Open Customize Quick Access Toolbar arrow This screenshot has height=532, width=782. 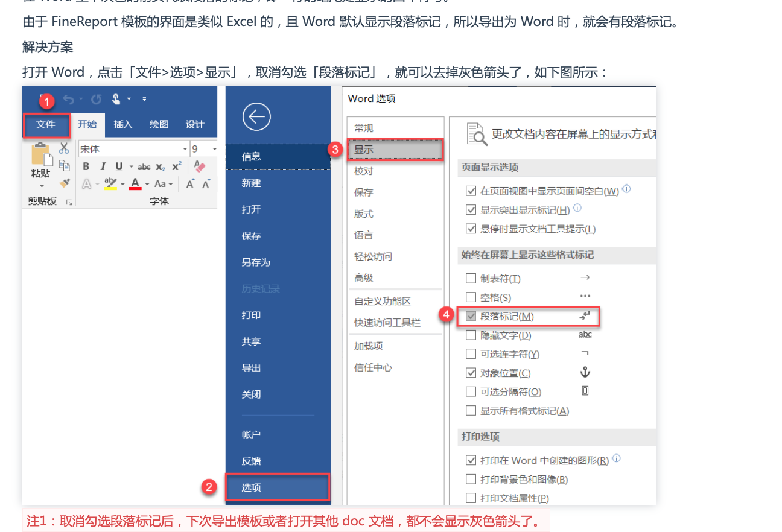[144, 99]
